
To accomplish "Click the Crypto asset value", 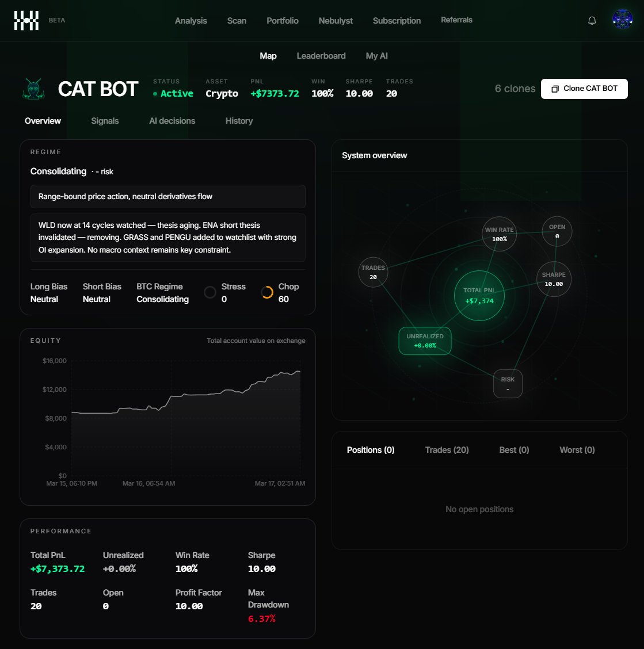I will pos(222,94).
